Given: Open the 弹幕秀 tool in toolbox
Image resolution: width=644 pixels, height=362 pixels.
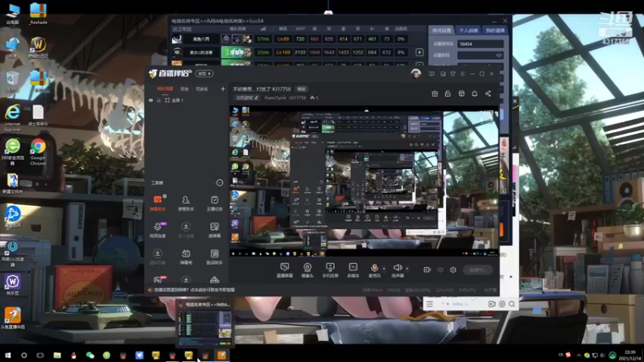Looking at the screenshot, I should pos(186,257).
